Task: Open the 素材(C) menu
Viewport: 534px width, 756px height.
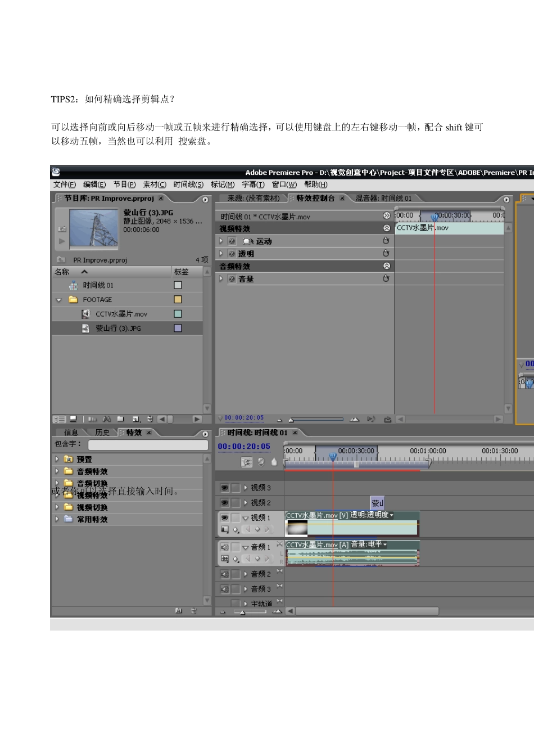Action: [x=155, y=184]
